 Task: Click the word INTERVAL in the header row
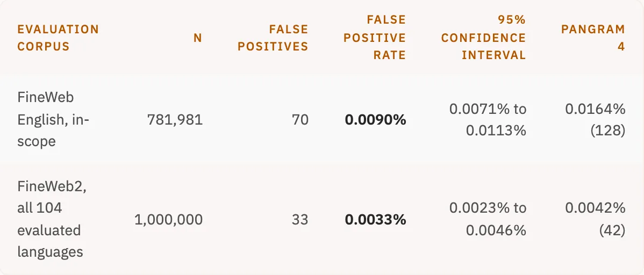click(493, 55)
